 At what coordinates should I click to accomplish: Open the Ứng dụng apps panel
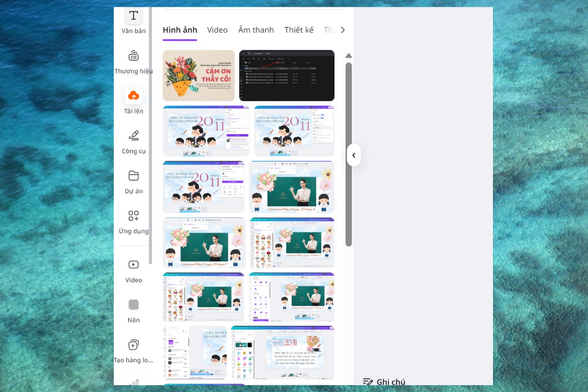(133, 220)
